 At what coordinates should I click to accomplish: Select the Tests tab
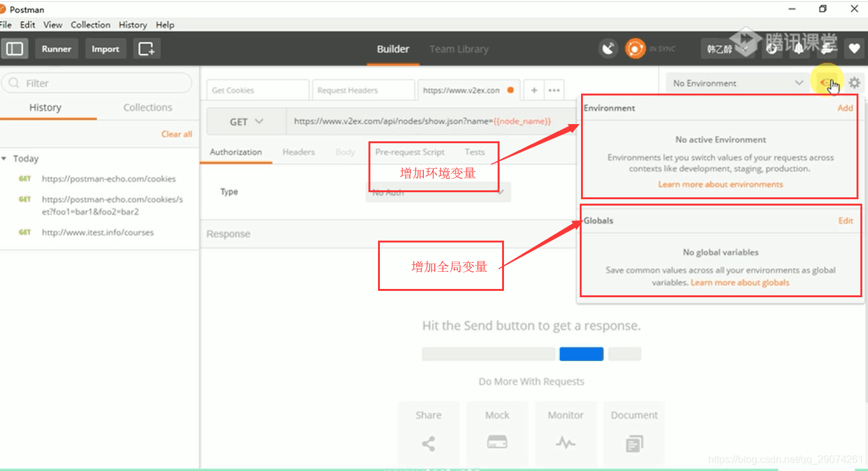coord(475,152)
